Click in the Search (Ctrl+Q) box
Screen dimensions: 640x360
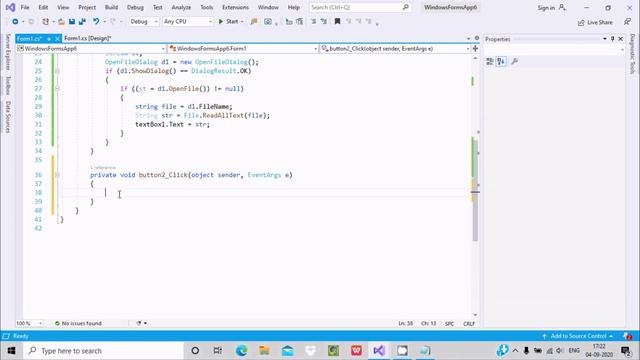tap(360, 7)
